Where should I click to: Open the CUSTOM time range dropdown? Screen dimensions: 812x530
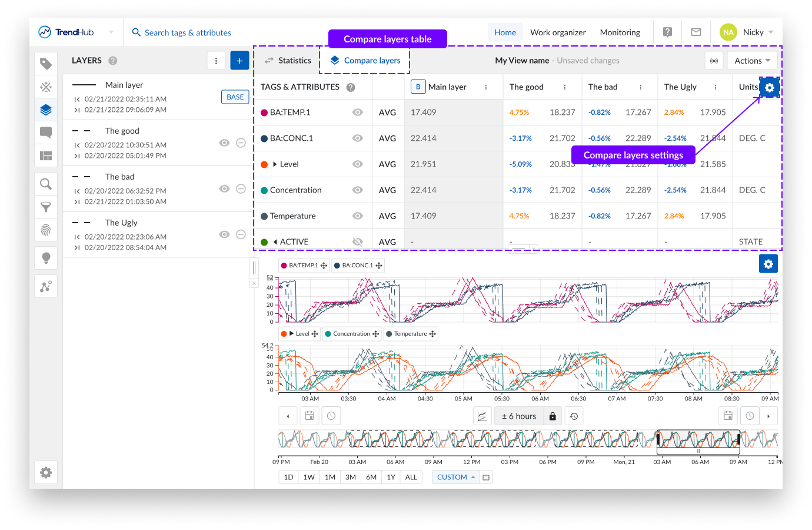456,477
